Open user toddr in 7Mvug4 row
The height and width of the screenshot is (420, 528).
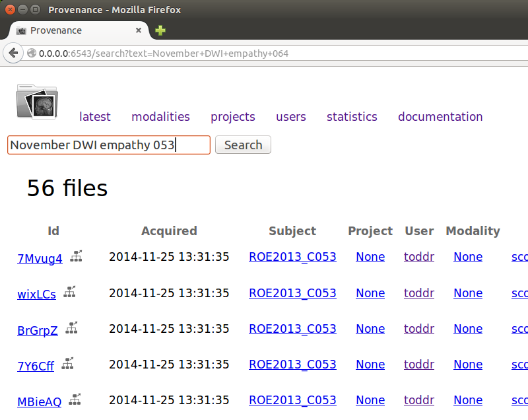pos(419,257)
